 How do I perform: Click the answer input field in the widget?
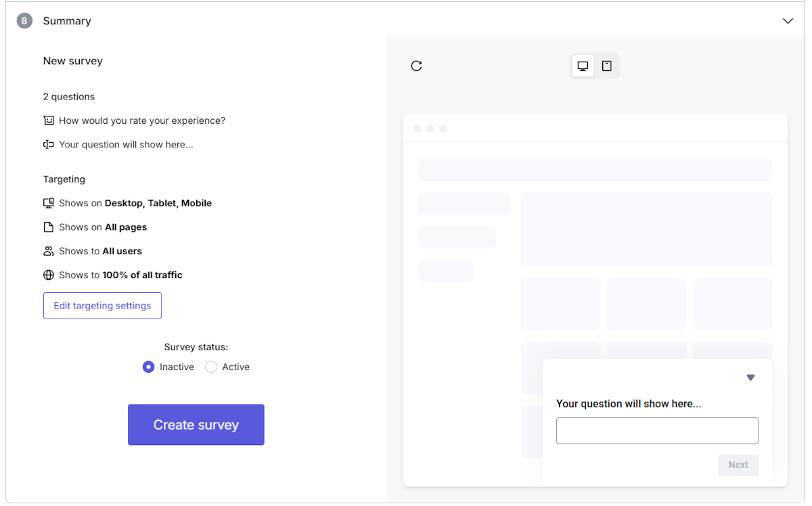(656, 430)
